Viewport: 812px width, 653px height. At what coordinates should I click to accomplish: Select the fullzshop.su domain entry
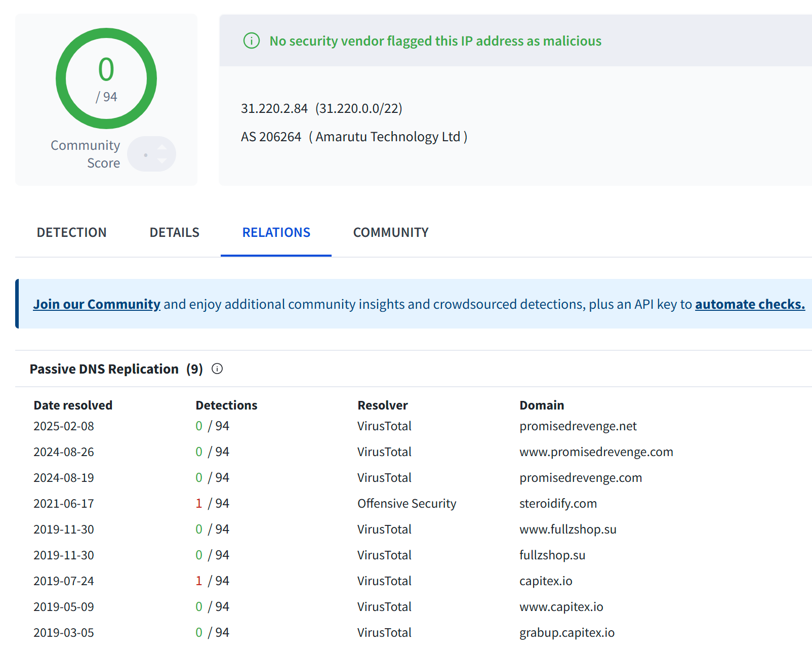pos(552,555)
